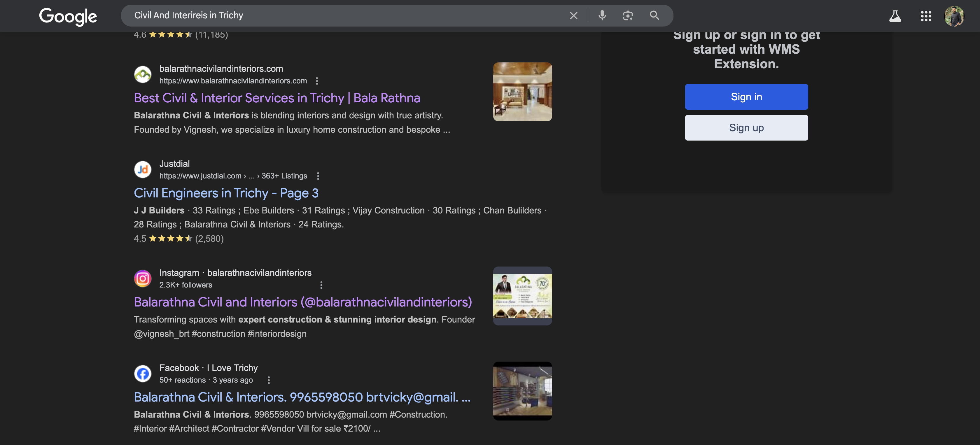The width and height of the screenshot is (980, 445).
Task: Open more options for Facebook result
Action: [269, 380]
